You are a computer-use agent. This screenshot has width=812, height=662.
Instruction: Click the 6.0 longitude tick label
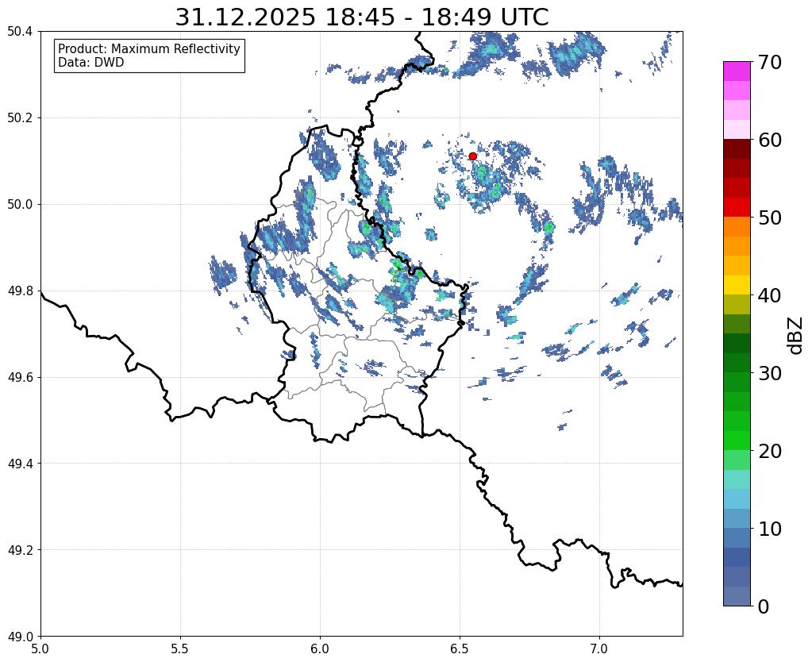[x=320, y=649]
